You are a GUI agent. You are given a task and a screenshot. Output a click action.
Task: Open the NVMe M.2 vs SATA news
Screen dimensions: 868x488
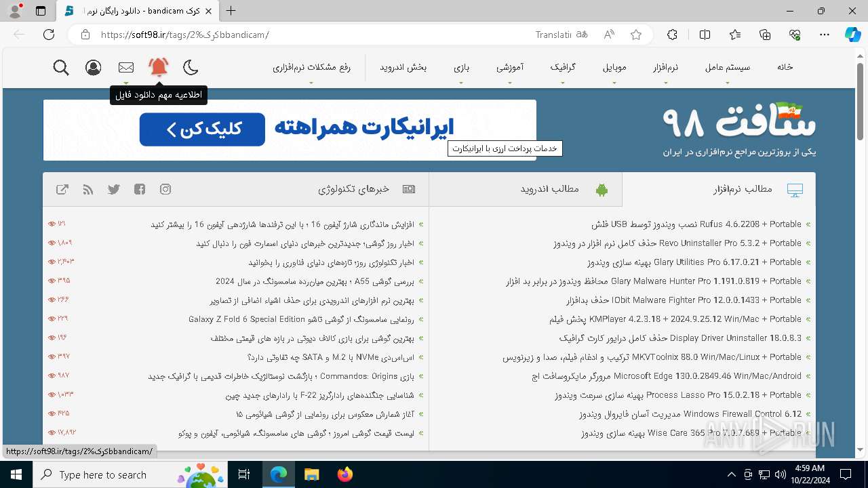tap(331, 357)
